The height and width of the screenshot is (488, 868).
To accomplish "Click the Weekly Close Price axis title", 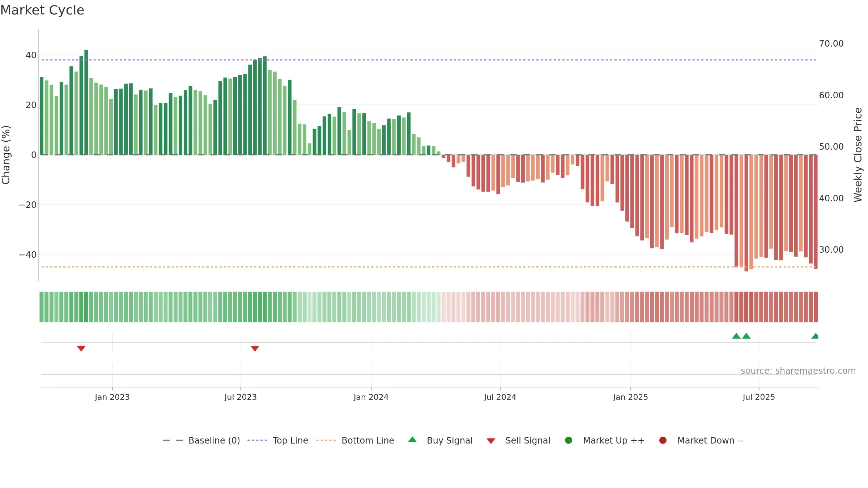I will coord(858,155).
